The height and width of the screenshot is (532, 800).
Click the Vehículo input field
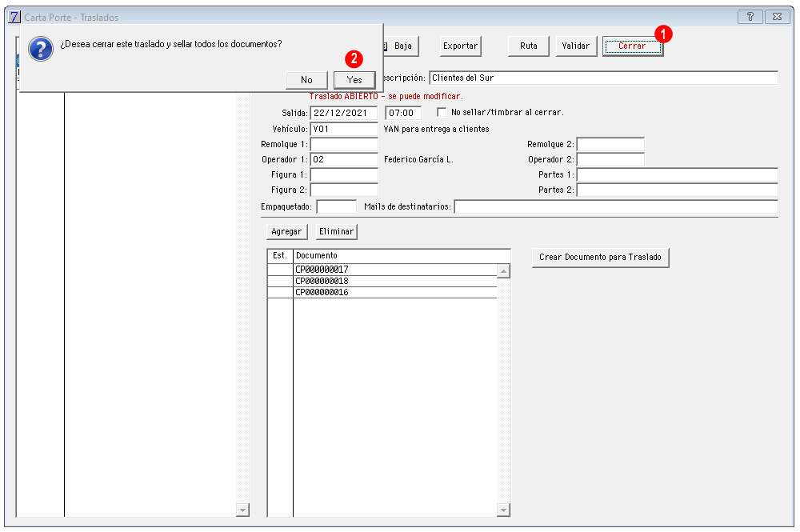click(344, 128)
